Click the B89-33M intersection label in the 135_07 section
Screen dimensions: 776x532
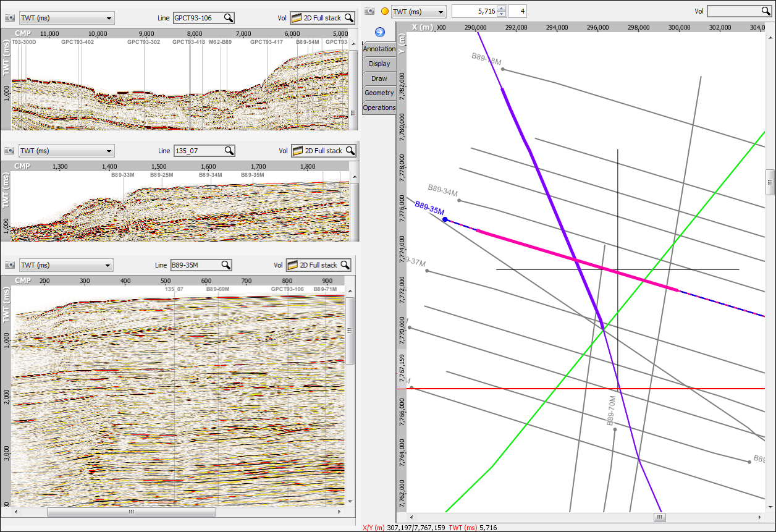122,175
